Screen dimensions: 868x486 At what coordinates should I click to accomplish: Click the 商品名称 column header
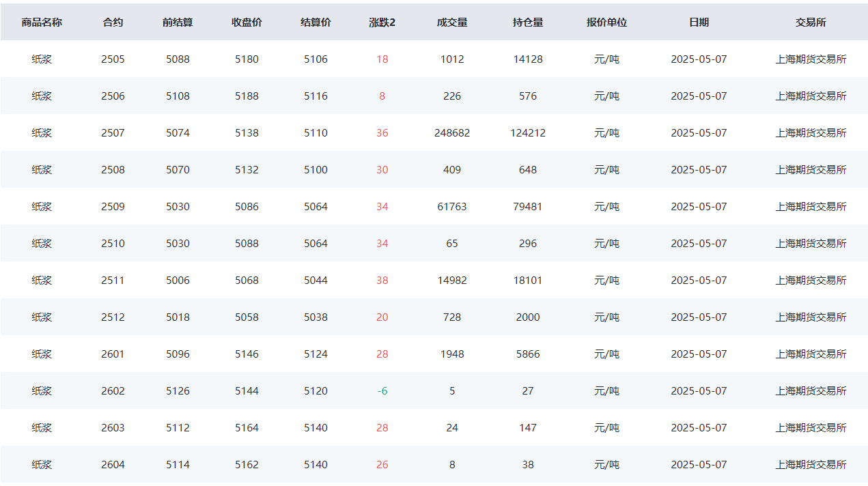[42, 23]
